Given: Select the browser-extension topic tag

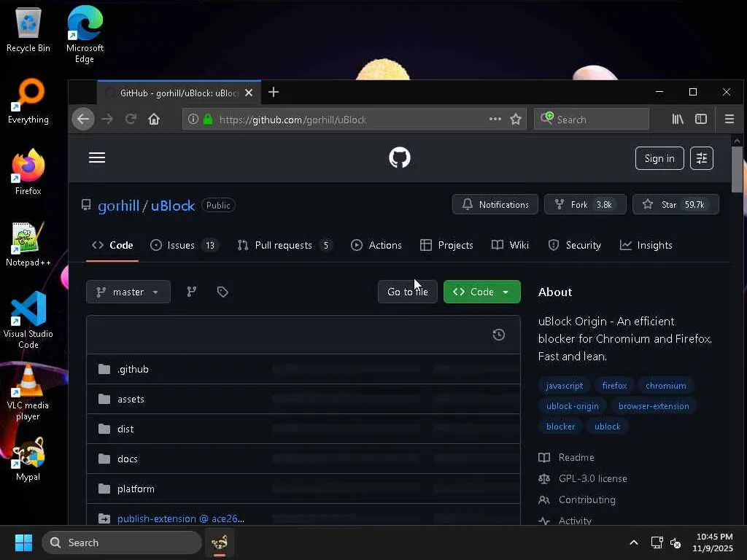Looking at the screenshot, I should pyautogui.click(x=654, y=406).
